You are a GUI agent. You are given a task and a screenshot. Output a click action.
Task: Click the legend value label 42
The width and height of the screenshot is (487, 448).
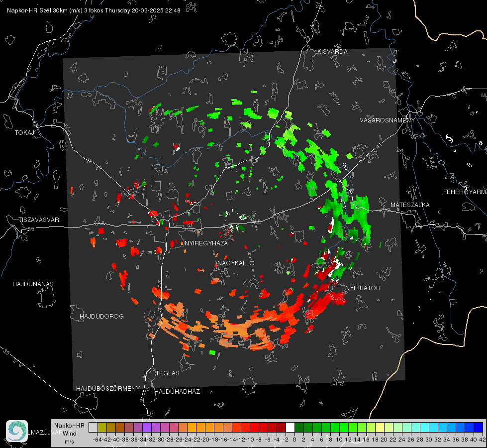pyautogui.click(x=483, y=440)
